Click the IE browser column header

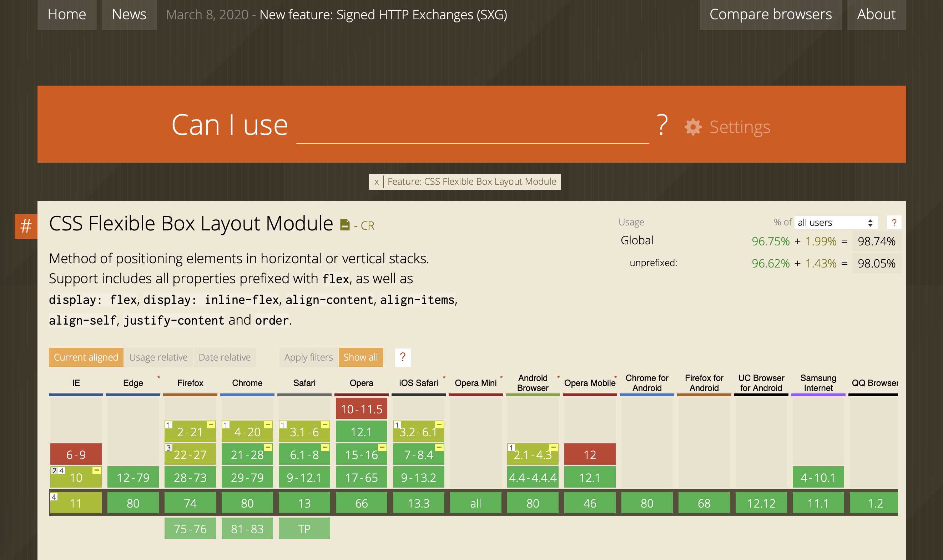click(76, 383)
